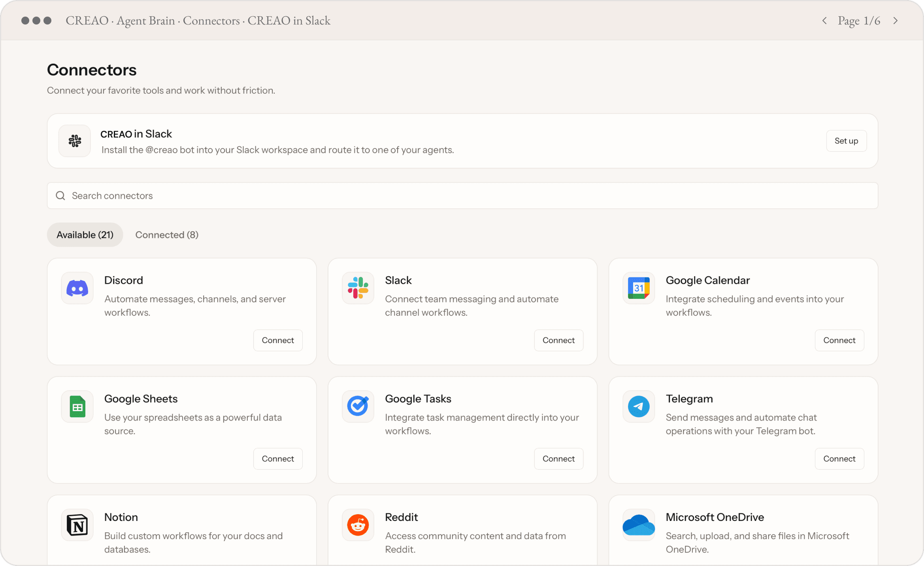Screen dimensions: 924x566
Task: Click 'Integrate scheduling and events' description
Action: [755, 306]
